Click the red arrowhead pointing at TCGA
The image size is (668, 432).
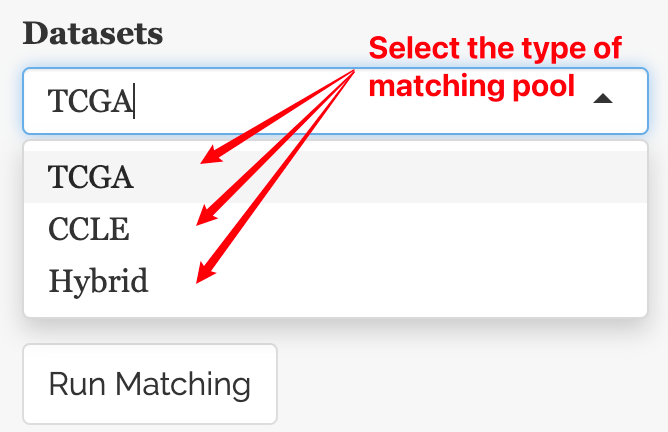(x=207, y=157)
